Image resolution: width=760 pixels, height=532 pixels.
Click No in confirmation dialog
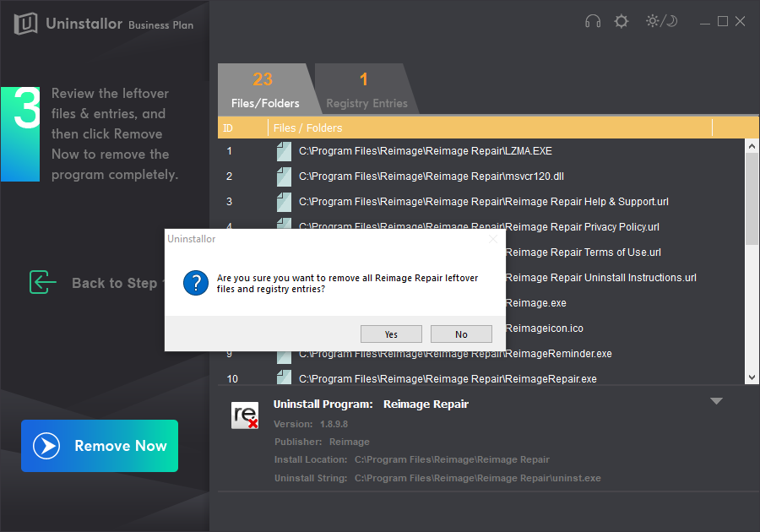(x=461, y=334)
